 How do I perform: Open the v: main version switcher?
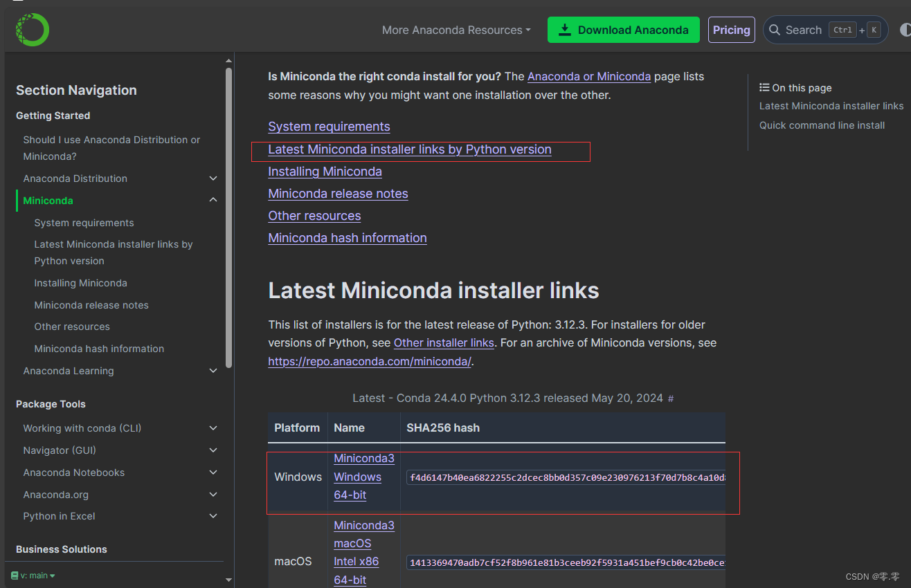pos(33,576)
